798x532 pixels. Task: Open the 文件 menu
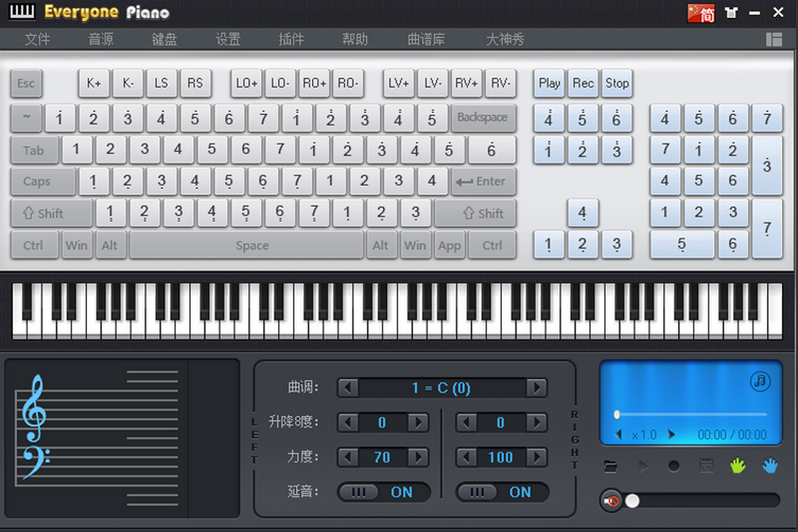pyautogui.click(x=37, y=39)
